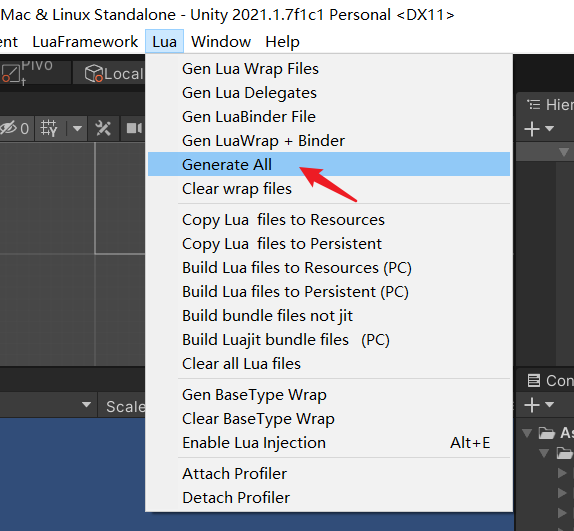The width and height of the screenshot is (574, 531).
Task: Click the Hierarchy panel tab icon
Action: tap(533, 105)
